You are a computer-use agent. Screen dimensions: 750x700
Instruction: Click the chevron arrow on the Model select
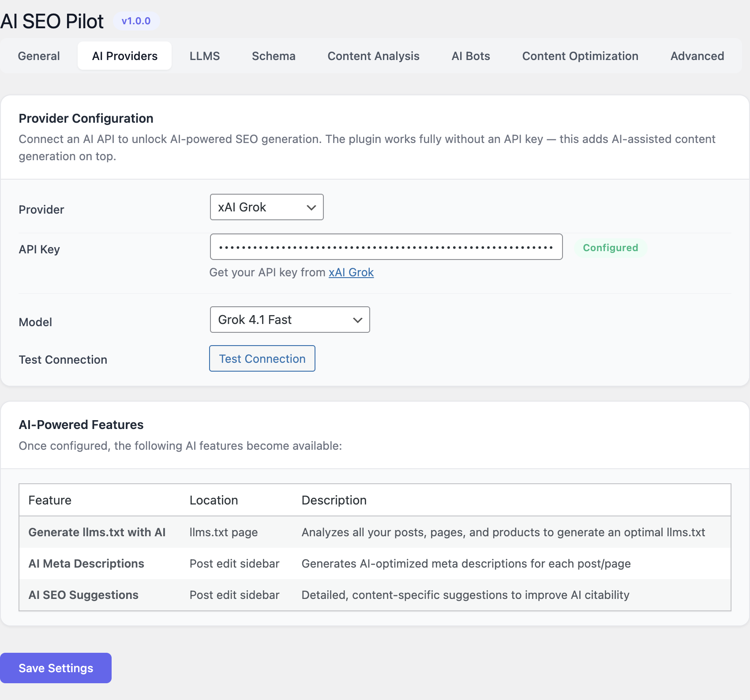tap(358, 320)
